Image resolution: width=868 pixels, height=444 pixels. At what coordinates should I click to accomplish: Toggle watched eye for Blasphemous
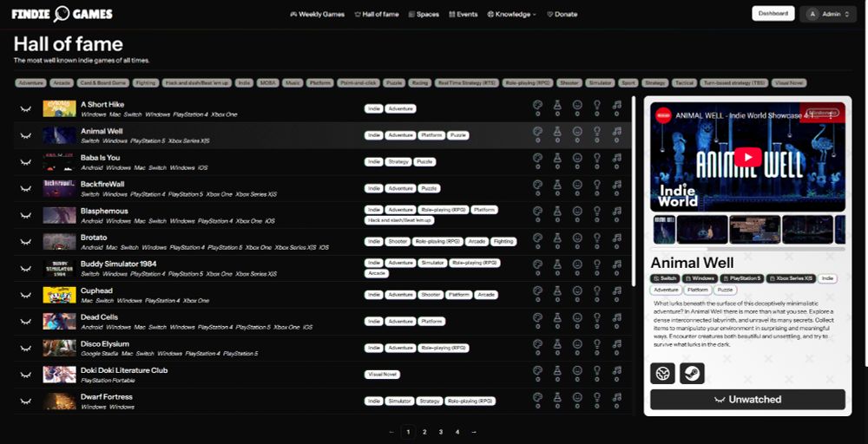click(25, 215)
